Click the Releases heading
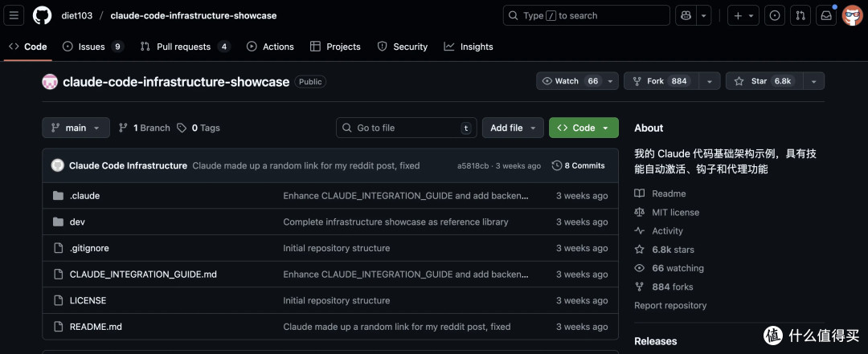868x354 pixels. (x=656, y=341)
